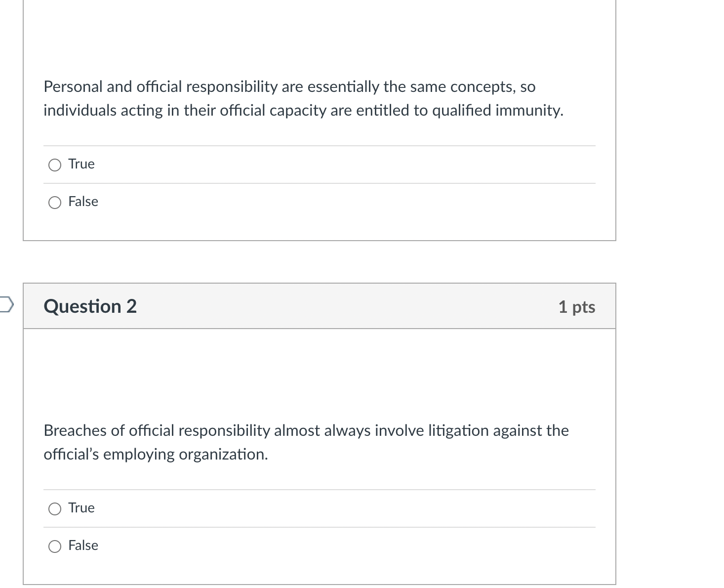
Task: Click the Question 2 header bar
Action: point(320,306)
